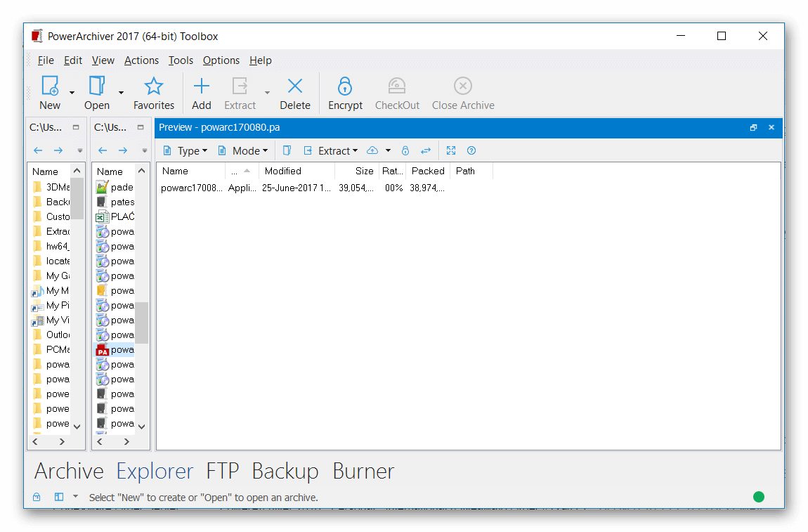This screenshot has height=532, width=808.
Task: Switch to the FTP tab
Action: coord(222,471)
